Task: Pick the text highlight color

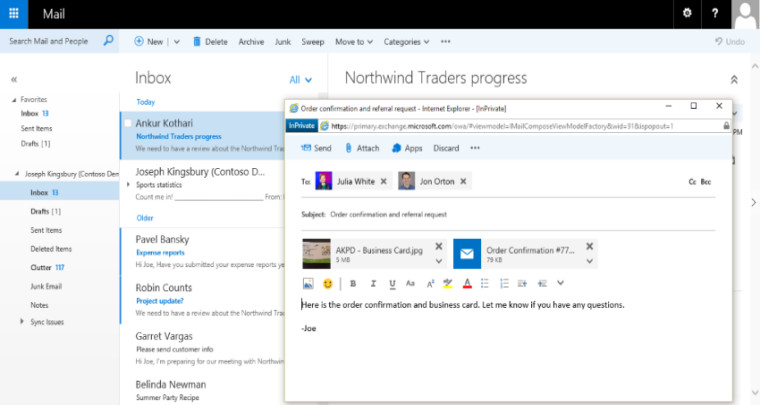Action: [448, 283]
